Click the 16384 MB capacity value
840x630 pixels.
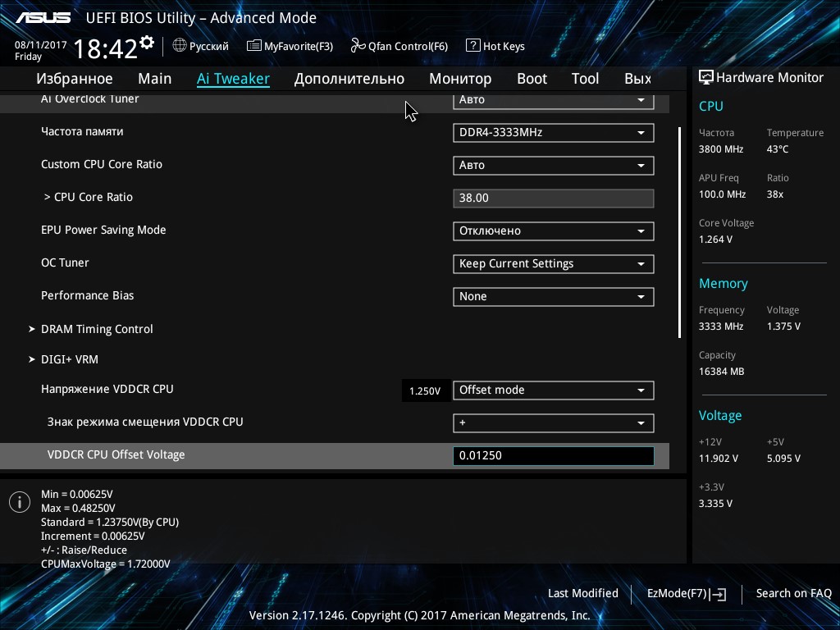[x=721, y=372]
